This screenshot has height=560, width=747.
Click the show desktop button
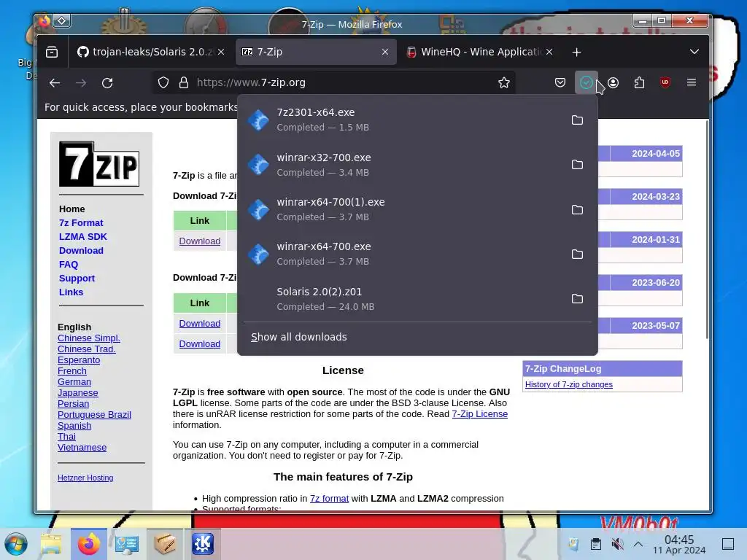click(728, 544)
